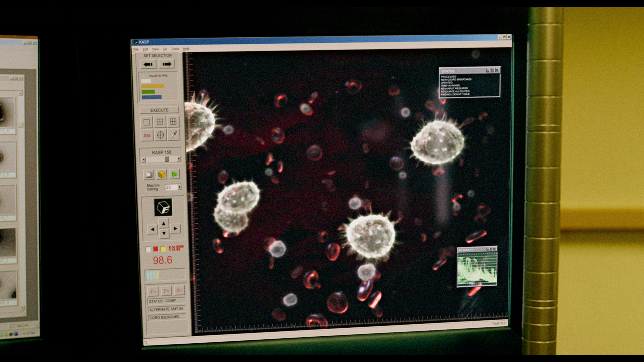Click the cube F logo button
The height and width of the screenshot is (362, 644).
[163, 207]
